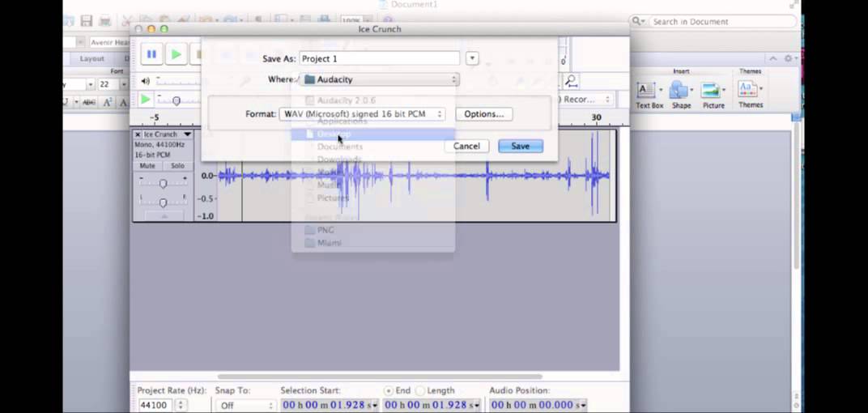Image resolution: width=868 pixels, height=413 pixels.
Task: Adjust the Ice Crunch track gain slider
Action: (x=163, y=183)
